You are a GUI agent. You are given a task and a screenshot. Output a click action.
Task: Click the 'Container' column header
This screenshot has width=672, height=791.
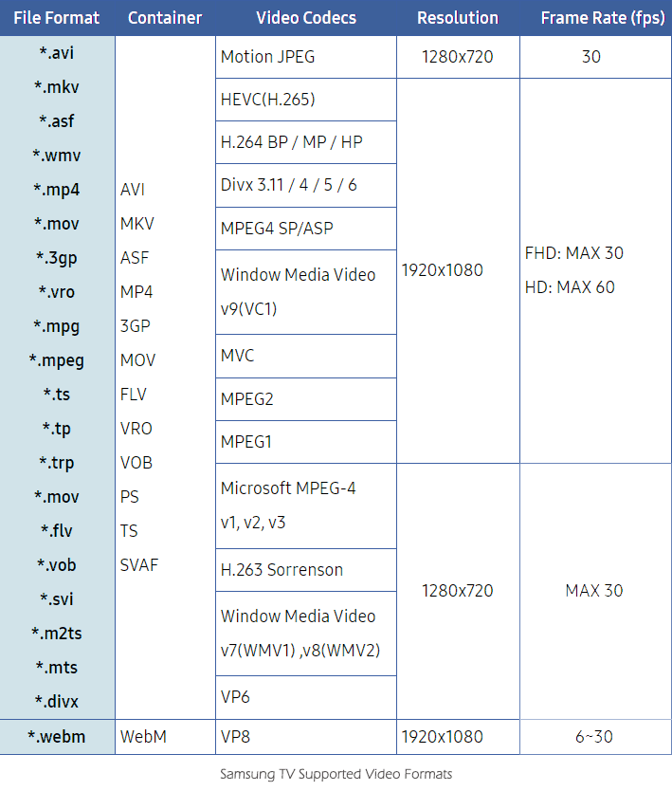pos(165,18)
